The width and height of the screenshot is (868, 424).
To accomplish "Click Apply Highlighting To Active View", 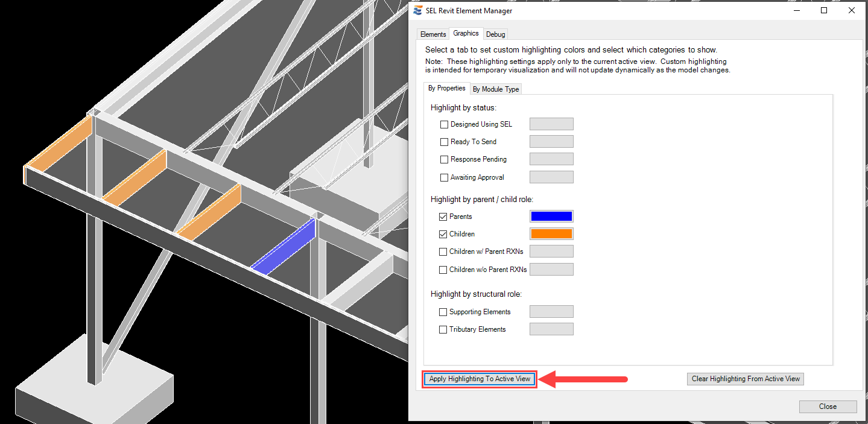I will pyautogui.click(x=480, y=379).
